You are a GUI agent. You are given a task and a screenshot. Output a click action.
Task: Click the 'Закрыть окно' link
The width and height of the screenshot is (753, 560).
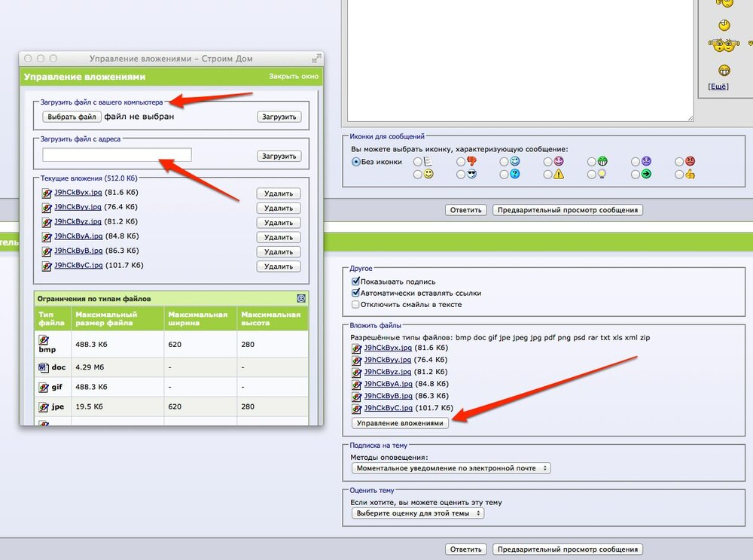point(294,76)
